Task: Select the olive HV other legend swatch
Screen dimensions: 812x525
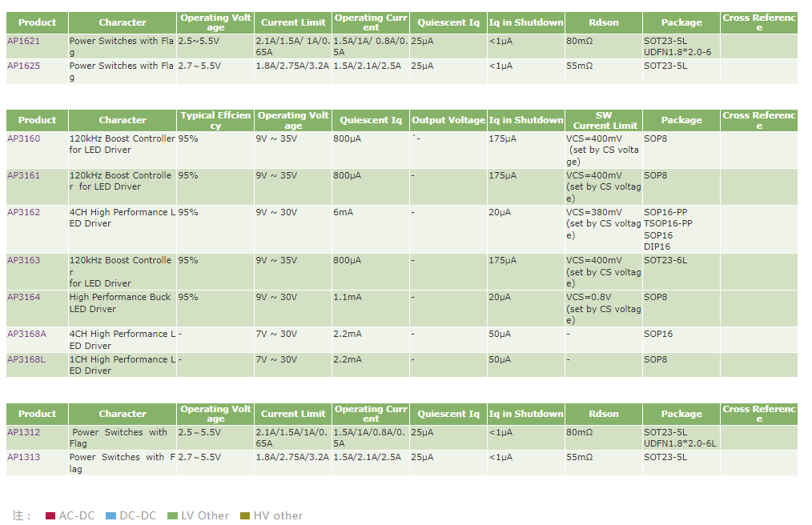Action: click(245, 516)
